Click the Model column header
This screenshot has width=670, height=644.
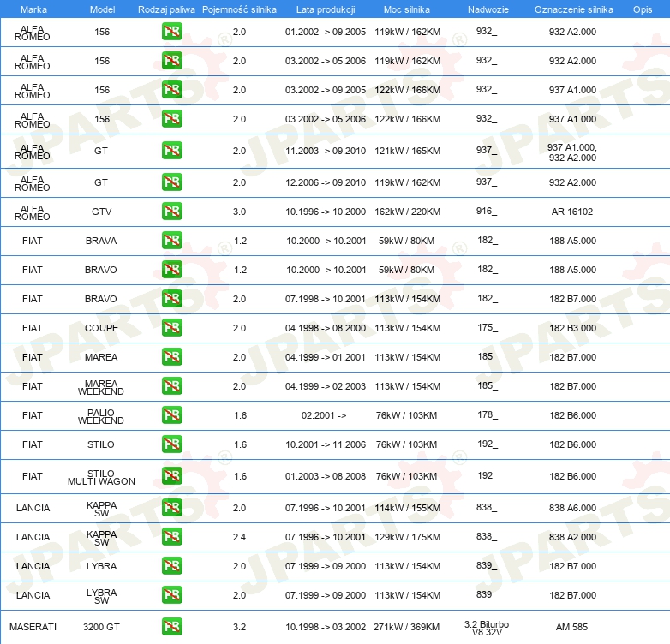pos(102,9)
